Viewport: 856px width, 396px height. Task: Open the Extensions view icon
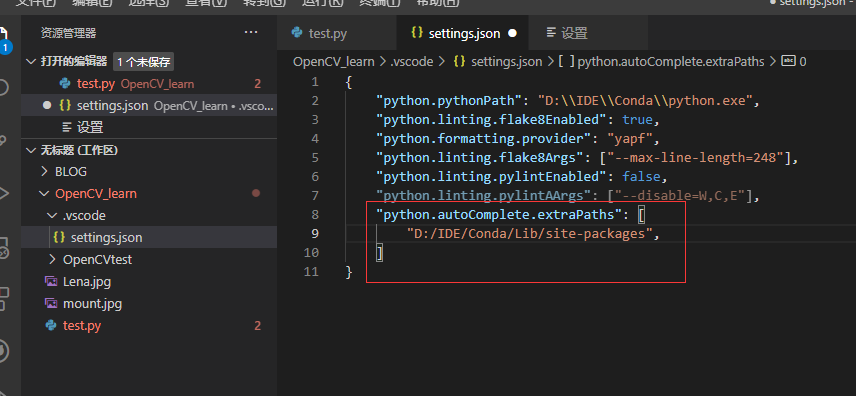coord(3,299)
